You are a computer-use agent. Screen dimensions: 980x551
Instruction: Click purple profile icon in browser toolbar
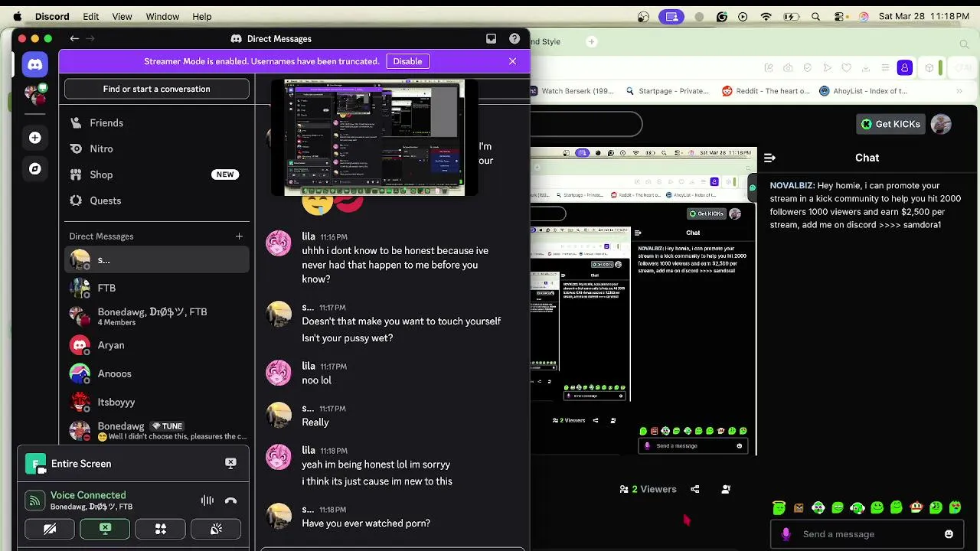[x=904, y=67]
